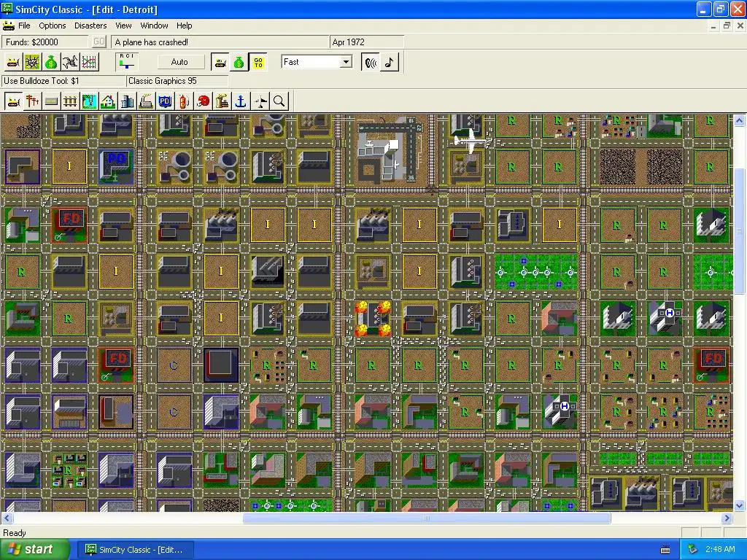Click the Auto button

[179, 62]
